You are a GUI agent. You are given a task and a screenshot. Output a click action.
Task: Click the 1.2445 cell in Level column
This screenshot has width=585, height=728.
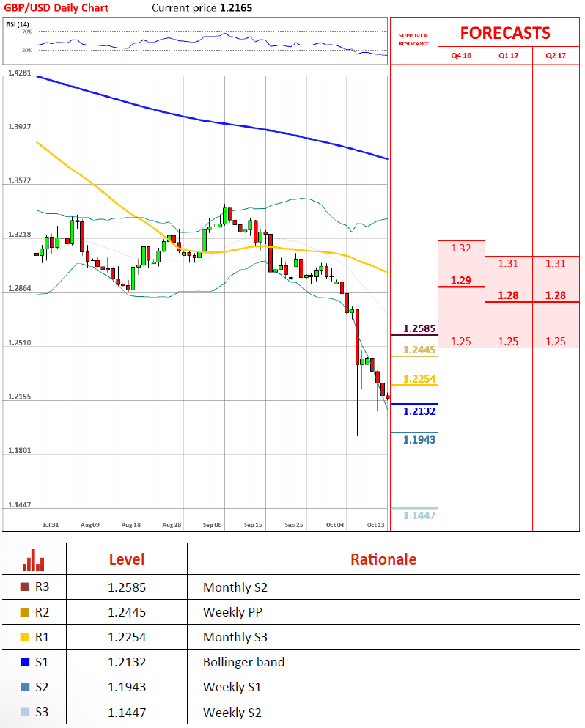(127, 612)
